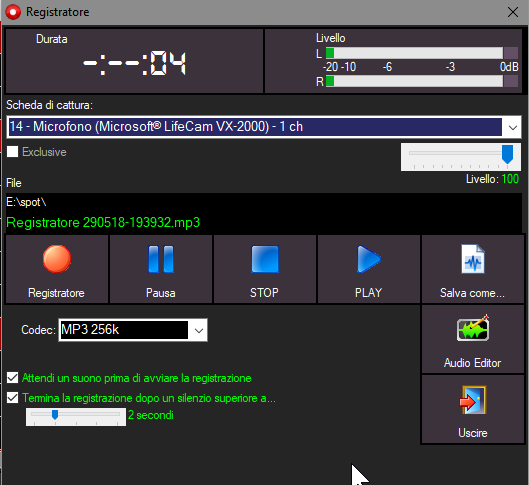The width and height of the screenshot is (529, 485).
Task: Expand the Scheda di cattura dropdown arrow
Action: pyautogui.click(x=512, y=127)
